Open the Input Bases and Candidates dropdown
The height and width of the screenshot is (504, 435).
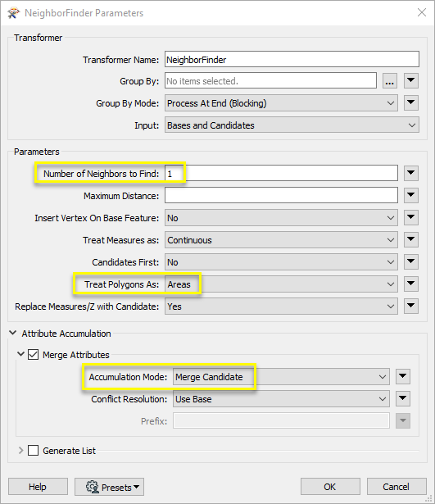(292, 125)
